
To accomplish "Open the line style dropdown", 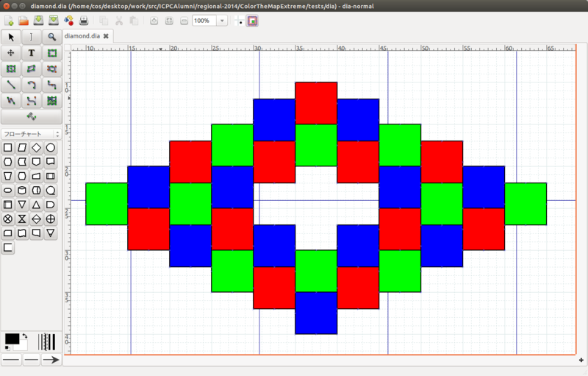I will click(x=32, y=360).
